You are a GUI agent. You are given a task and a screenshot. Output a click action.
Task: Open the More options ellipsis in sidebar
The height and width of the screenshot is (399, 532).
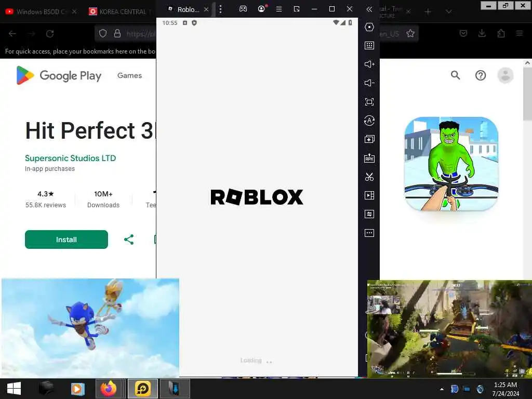(x=369, y=233)
